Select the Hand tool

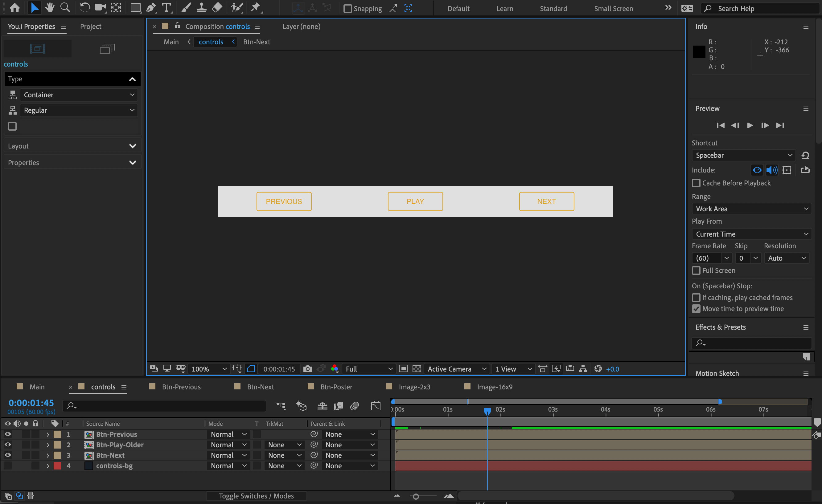[50, 8]
